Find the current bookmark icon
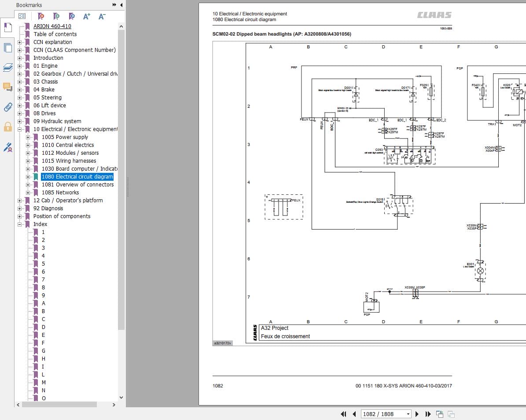 click(x=71, y=16)
